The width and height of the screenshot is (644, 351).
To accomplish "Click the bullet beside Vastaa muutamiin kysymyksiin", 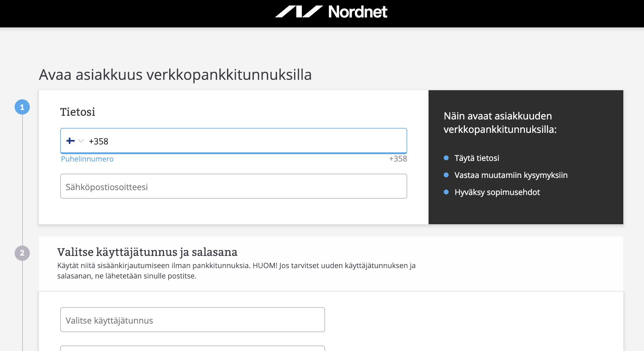I will pyautogui.click(x=446, y=175).
